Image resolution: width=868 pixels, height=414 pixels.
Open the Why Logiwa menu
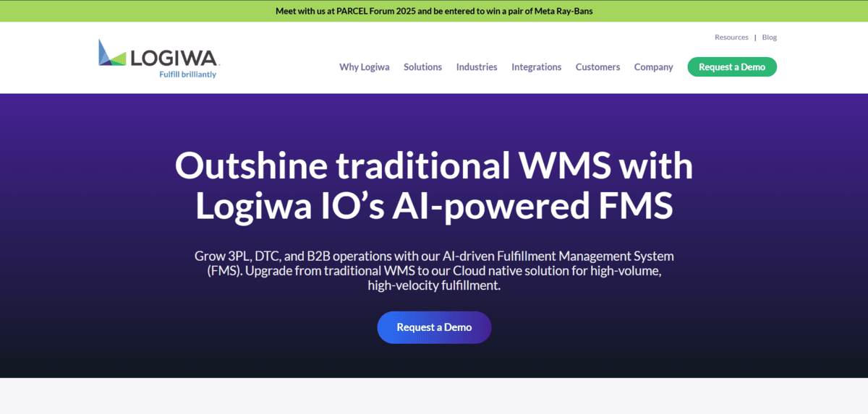click(365, 67)
